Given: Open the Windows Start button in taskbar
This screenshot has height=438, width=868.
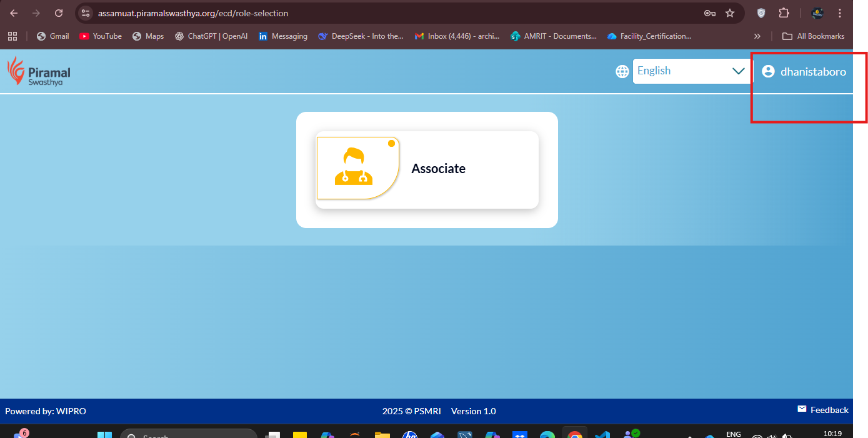Looking at the screenshot, I should 104,435.
